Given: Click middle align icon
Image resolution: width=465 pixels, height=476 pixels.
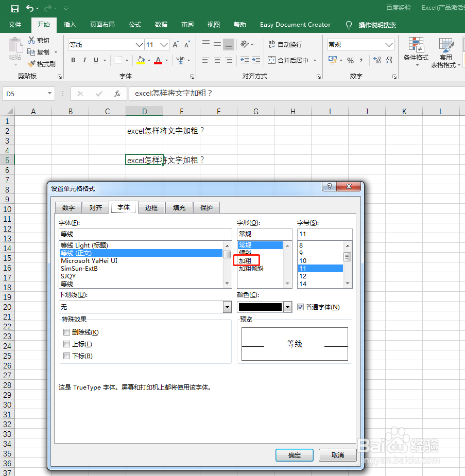Looking at the screenshot, I should pos(217,44).
